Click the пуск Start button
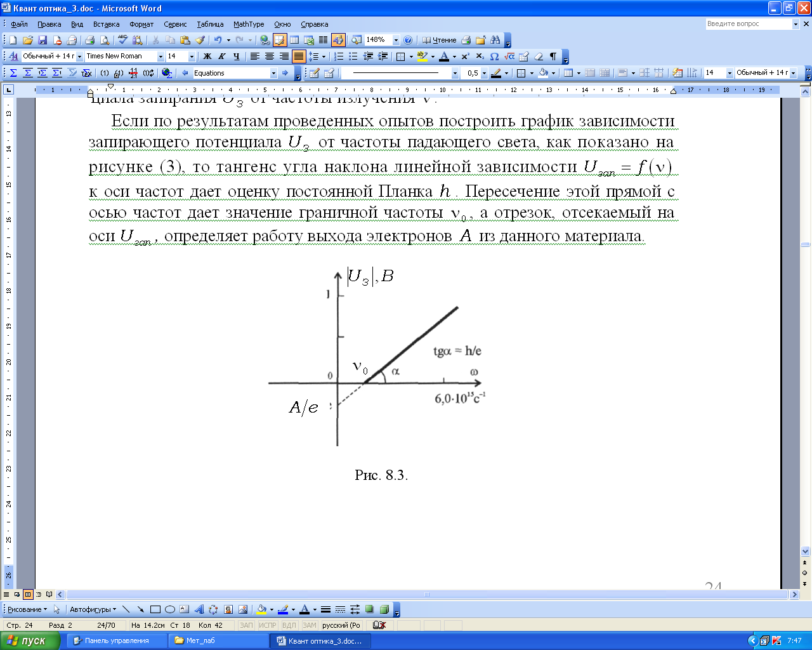 click(x=30, y=640)
